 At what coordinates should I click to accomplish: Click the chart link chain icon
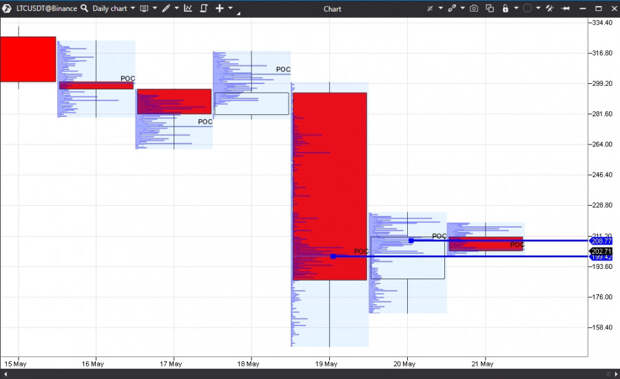[452, 8]
